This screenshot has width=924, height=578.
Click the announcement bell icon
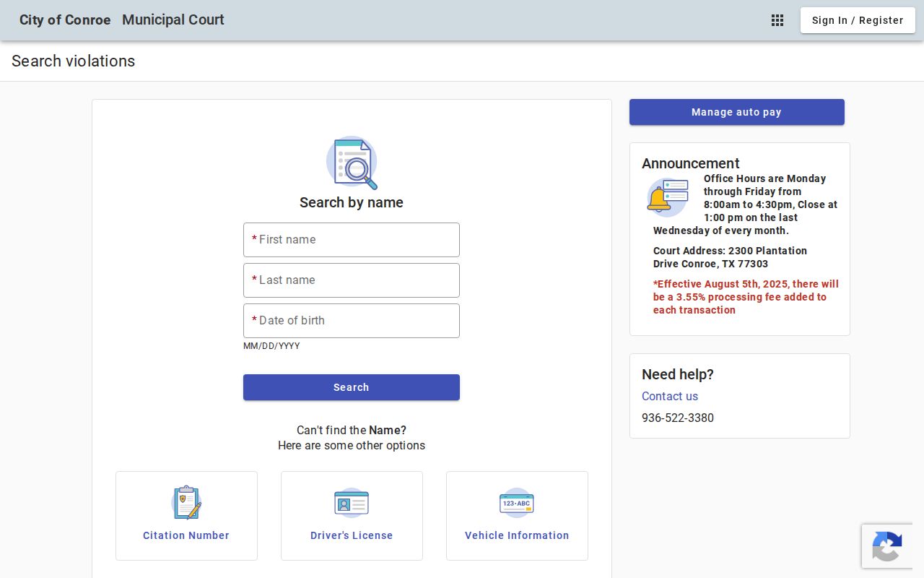click(668, 197)
